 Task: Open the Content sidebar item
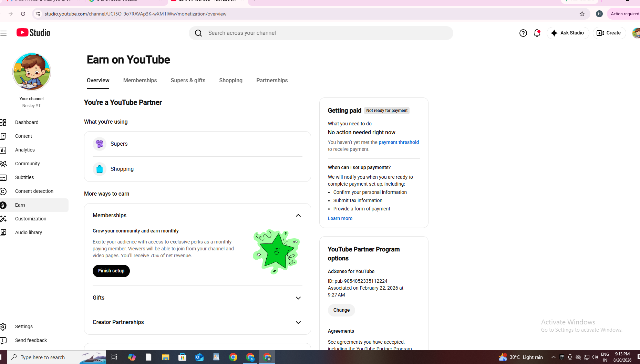[x=34, y=136]
